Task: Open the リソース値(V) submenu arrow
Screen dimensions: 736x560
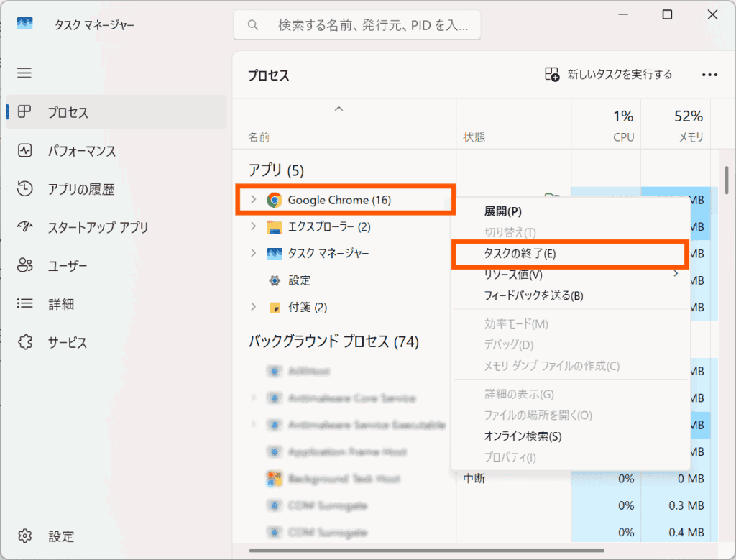Action: pos(676,273)
